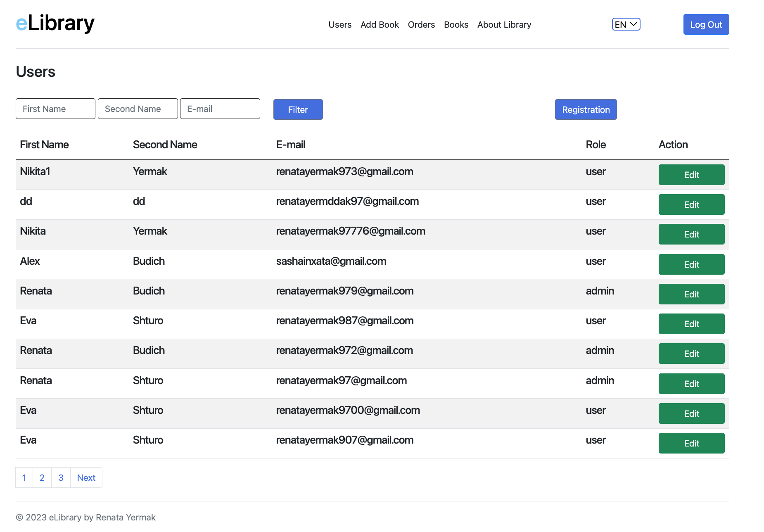
Task: Click Next to see more users
Action: (x=86, y=477)
